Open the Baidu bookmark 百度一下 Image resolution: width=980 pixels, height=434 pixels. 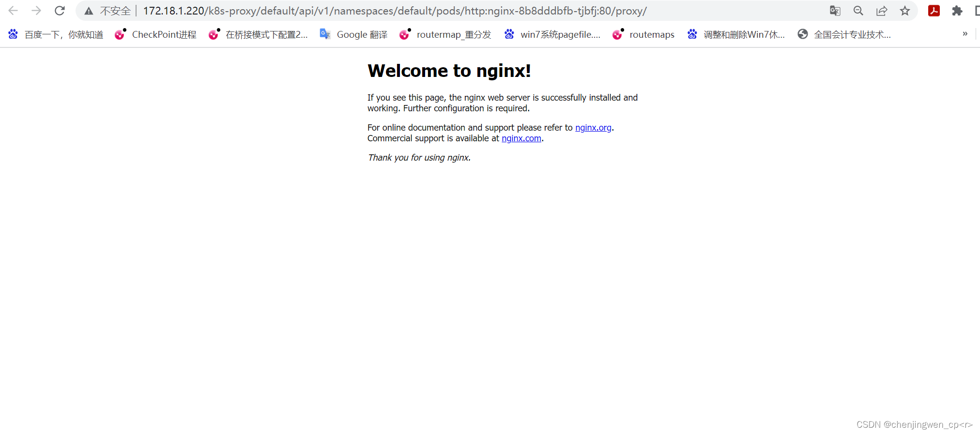coord(56,34)
